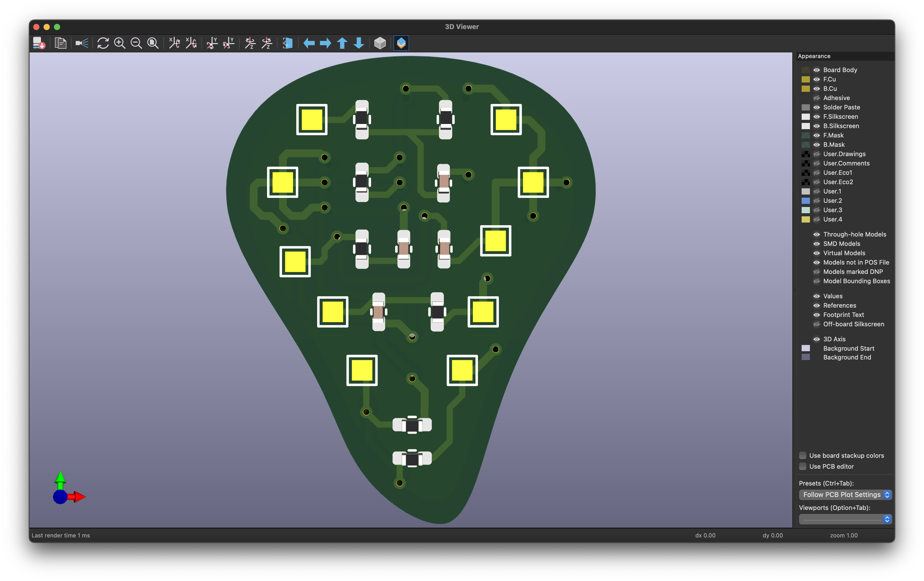924x581 pixels.
Task: Pan the view right with the arrow icon
Action: tap(325, 43)
